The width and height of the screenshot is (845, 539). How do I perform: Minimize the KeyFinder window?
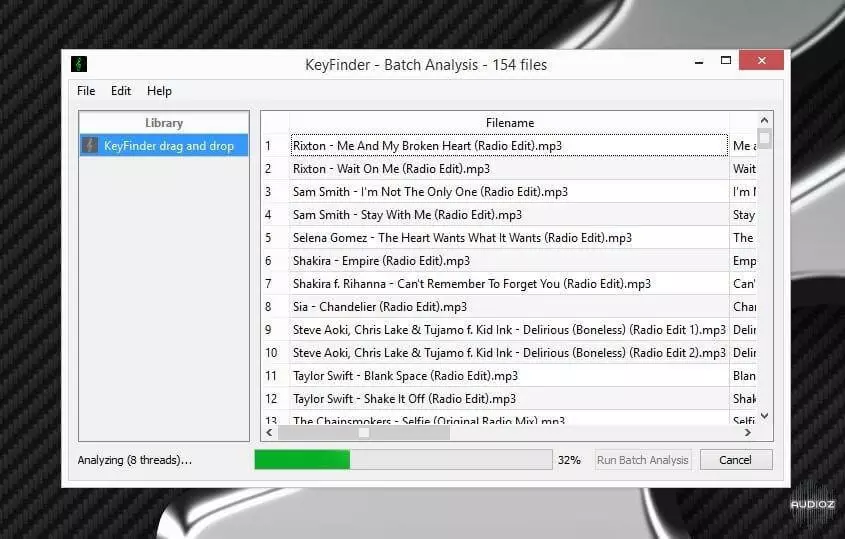pos(702,62)
